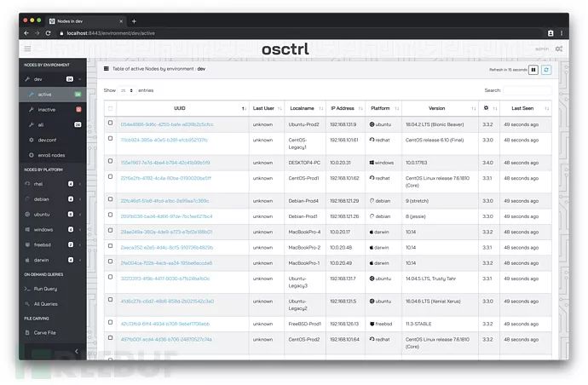The image size is (588, 385).
Task: Open UUID link for Ubuntu-Prod2 node
Action: (167, 124)
